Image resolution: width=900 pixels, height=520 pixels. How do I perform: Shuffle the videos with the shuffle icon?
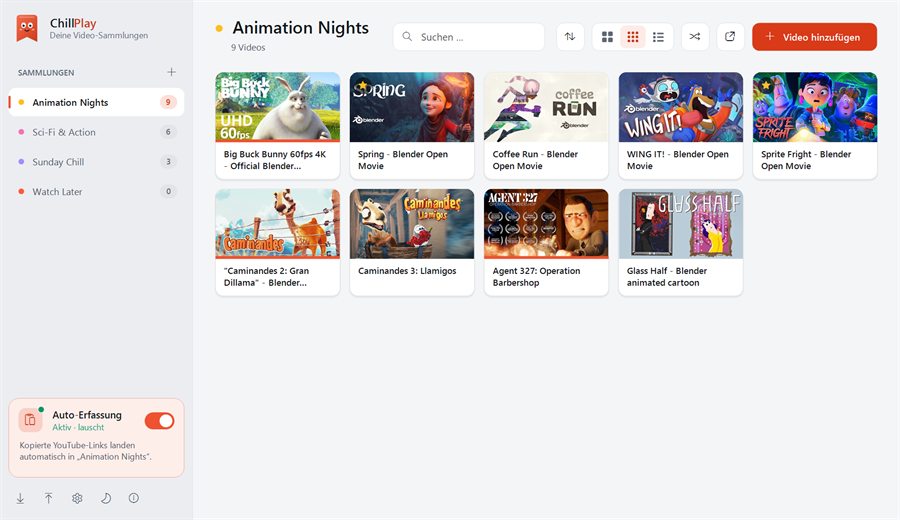point(695,37)
